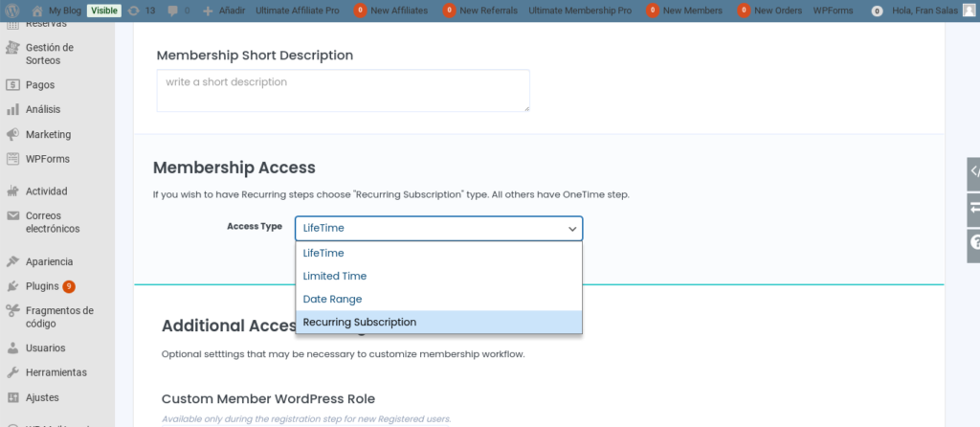Click the home icon beside My Blog
This screenshot has width=980, height=427.
[x=37, y=11]
